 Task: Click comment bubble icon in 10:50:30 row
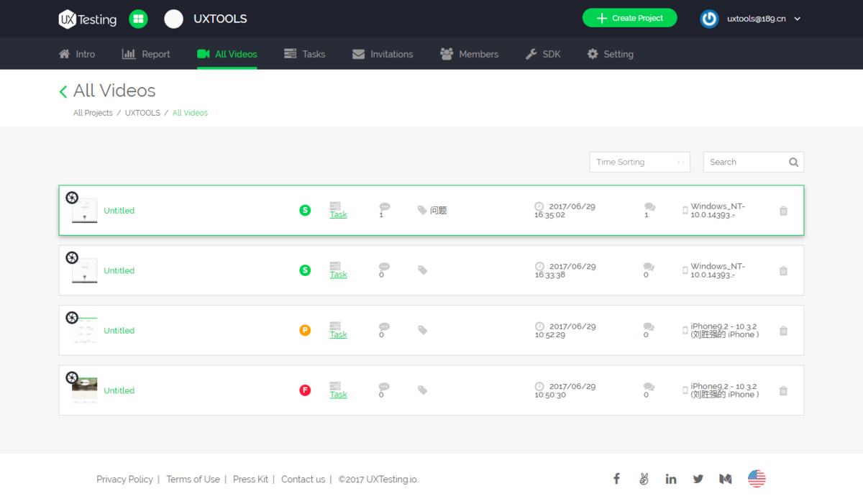[385, 387]
